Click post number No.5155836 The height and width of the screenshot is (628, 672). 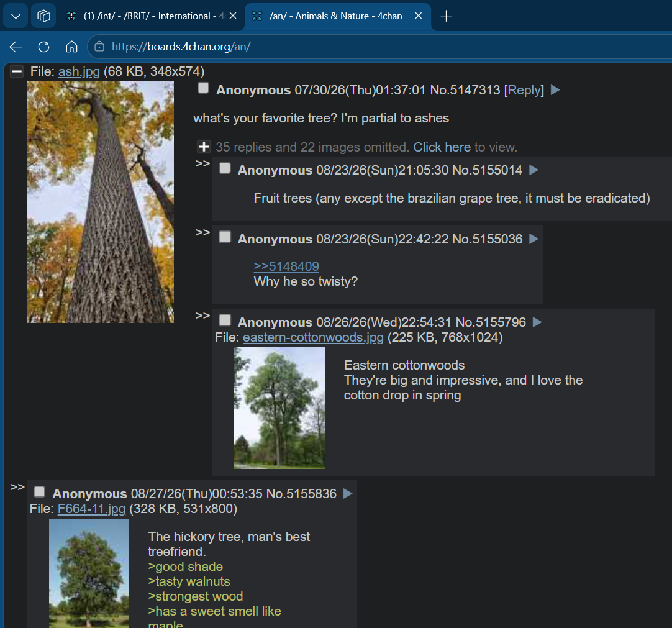(x=301, y=494)
